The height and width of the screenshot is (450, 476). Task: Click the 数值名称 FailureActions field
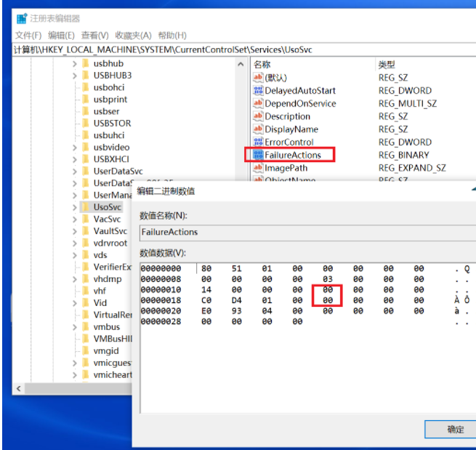click(305, 232)
